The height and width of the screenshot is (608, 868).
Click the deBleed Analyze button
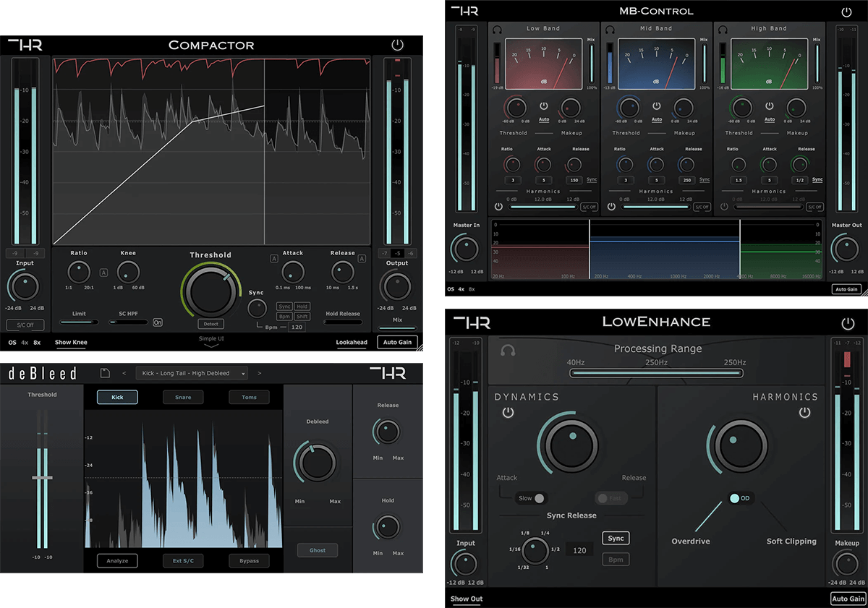click(x=117, y=560)
